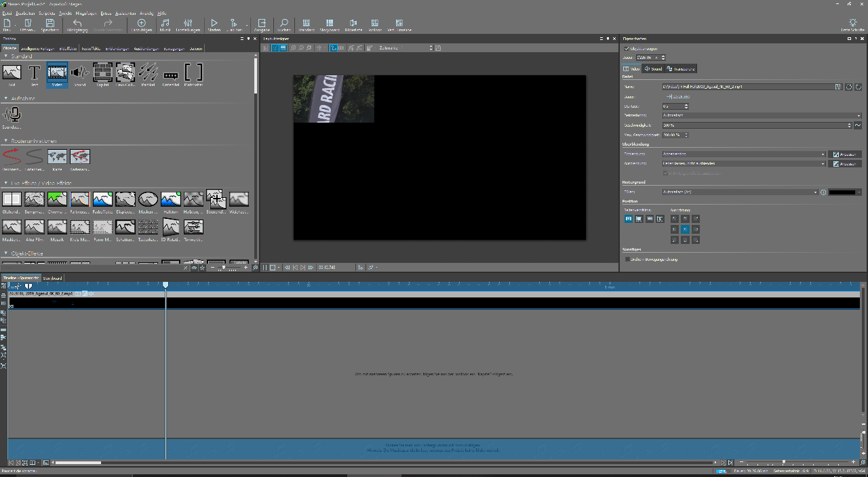
Task: Toggle the Objekt anzeigen checkbox
Action: point(627,49)
